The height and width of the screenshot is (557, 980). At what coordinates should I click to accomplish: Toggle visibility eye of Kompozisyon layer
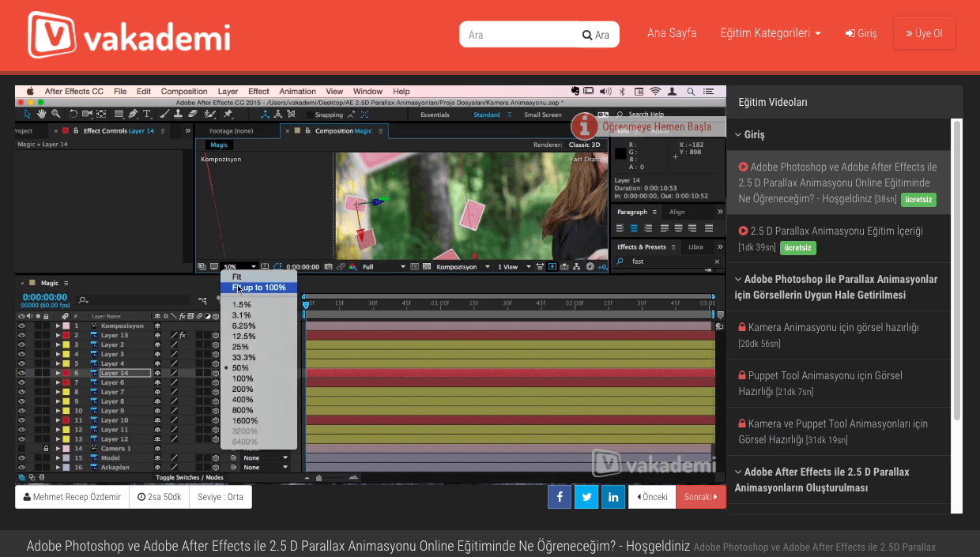point(21,326)
